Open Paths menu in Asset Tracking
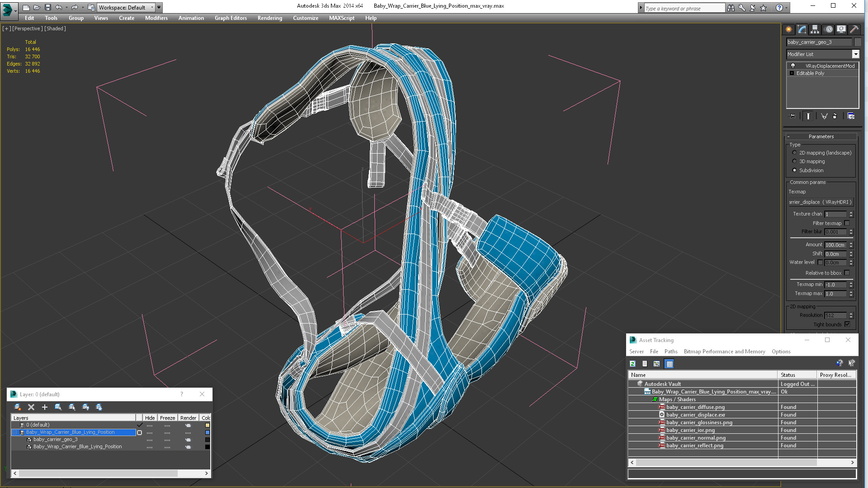This screenshot has height=488, width=868. click(x=671, y=352)
